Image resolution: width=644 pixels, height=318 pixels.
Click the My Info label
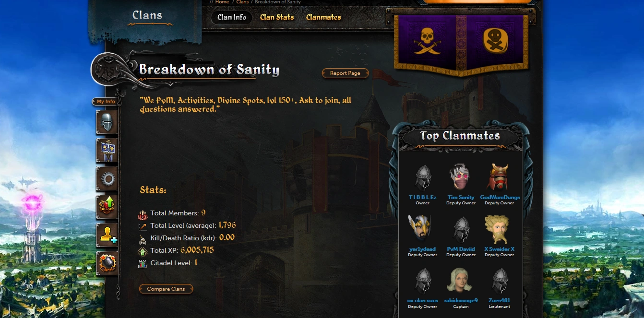tap(106, 101)
